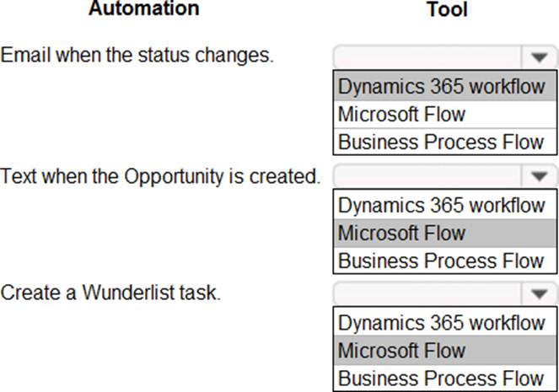
Task: Select Dynamics 365 workflow for Opportunity text automation
Action: [x=441, y=206]
